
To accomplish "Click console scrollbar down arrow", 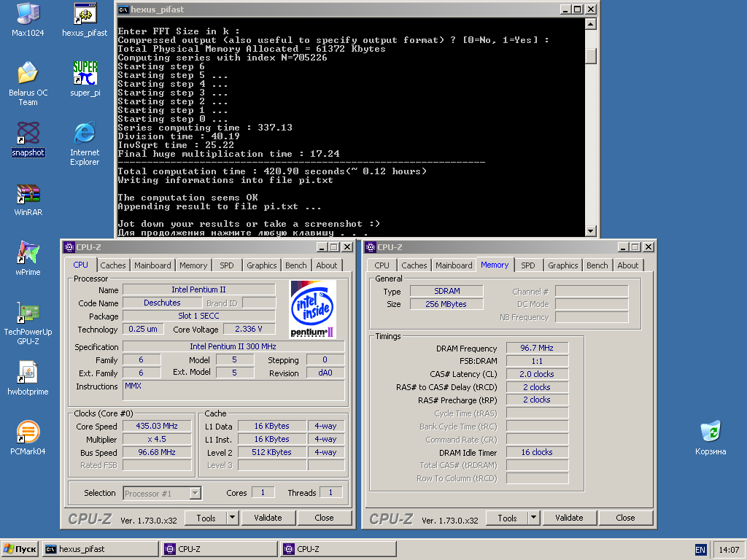I will pyautogui.click(x=590, y=231).
